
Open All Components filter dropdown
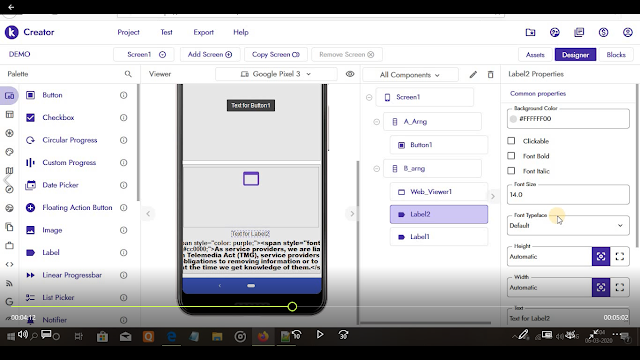(410, 75)
